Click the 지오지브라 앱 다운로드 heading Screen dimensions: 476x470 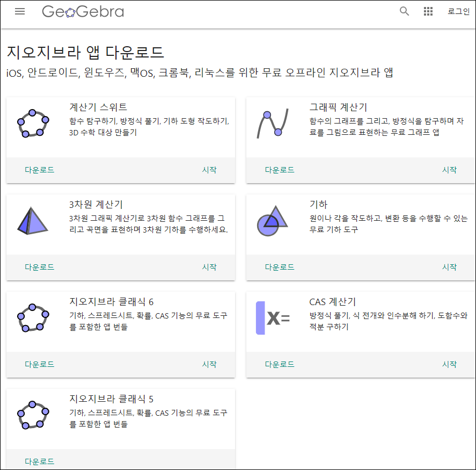click(86, 52)
